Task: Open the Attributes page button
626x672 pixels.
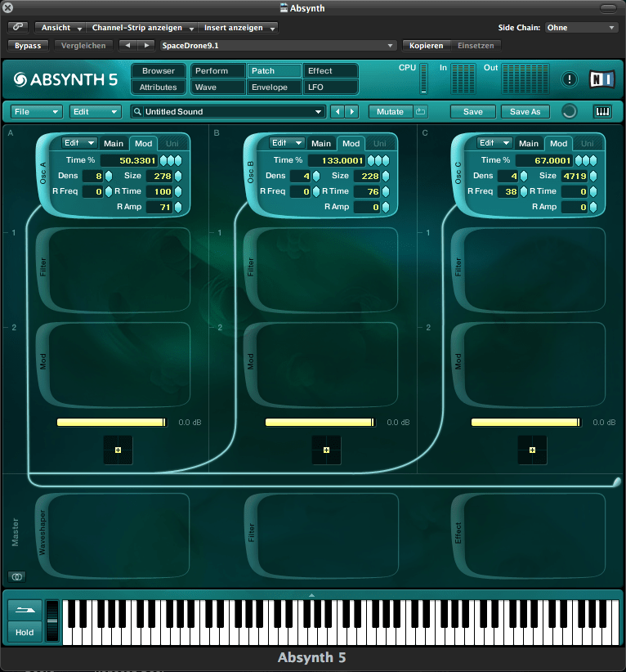Action: point(159,87)
